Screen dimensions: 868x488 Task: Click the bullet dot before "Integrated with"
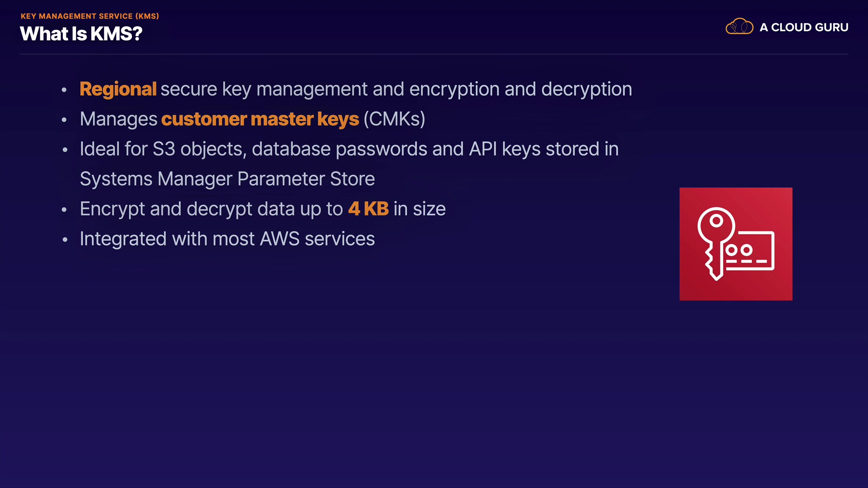pos(65,239)
